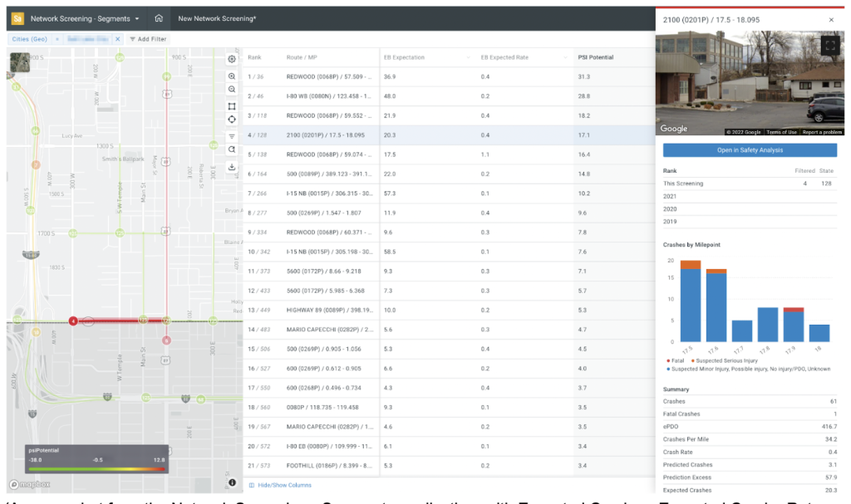Open map settings gear icon

232,59
